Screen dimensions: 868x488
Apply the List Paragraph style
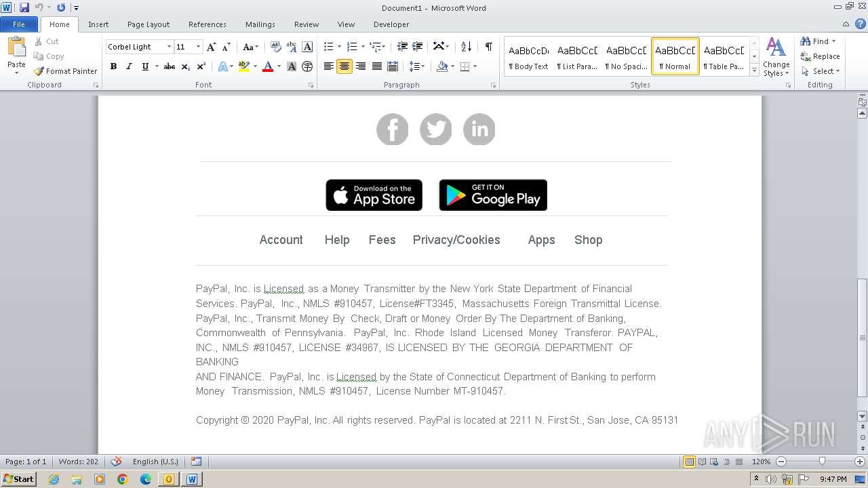pyautogui.click(x=577, y=56)
